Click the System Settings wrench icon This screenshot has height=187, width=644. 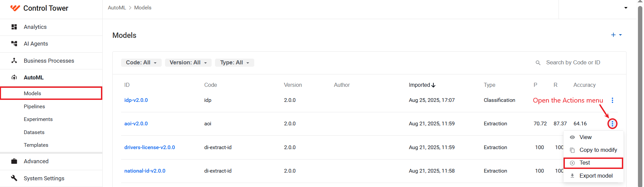pyautogui.click(x=14, y=178)
